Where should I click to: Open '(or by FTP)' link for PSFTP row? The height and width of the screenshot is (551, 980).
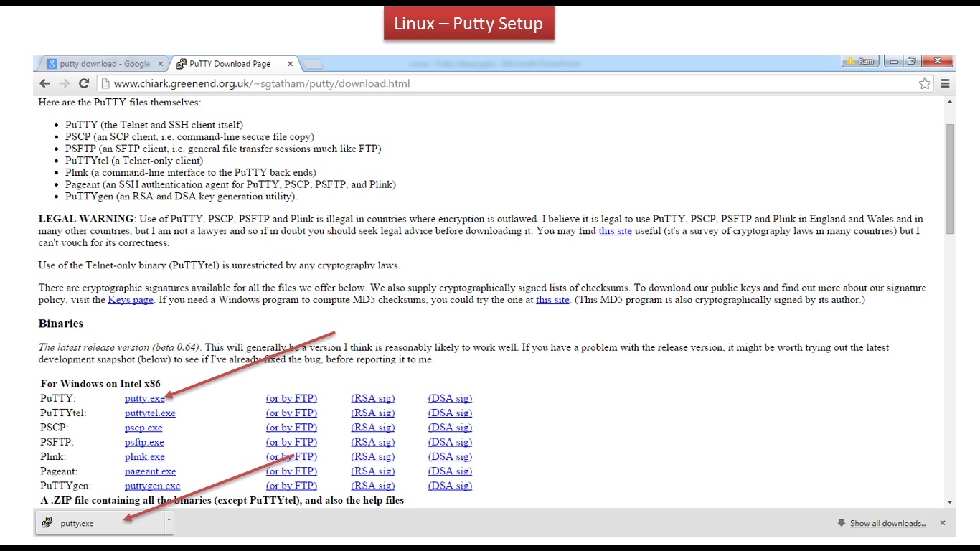291,442
